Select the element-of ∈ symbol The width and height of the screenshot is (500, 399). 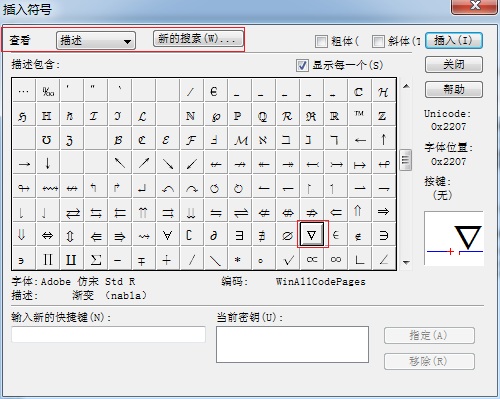(x=336, y=235)
